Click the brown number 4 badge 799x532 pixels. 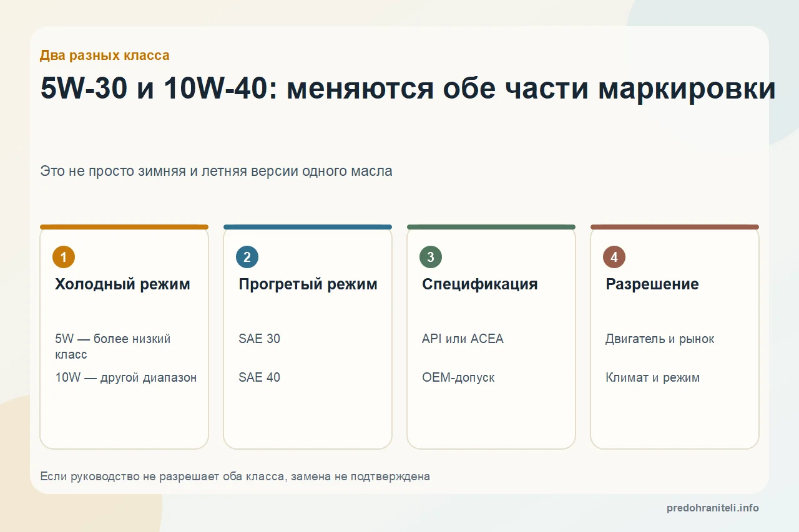pyautogui.click(x=614, y=257)
